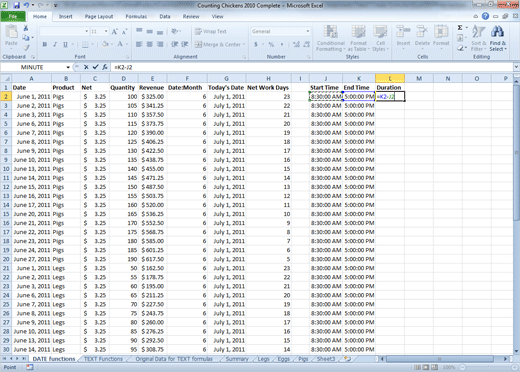Image resolution: width=520 pixels, height=372 pixels.
Task: Click the AutoSum sigma icon
Action: click(460, 28)
